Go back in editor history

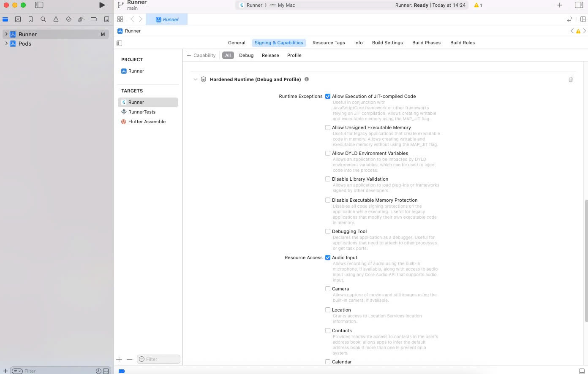click(x=132, y=19)
